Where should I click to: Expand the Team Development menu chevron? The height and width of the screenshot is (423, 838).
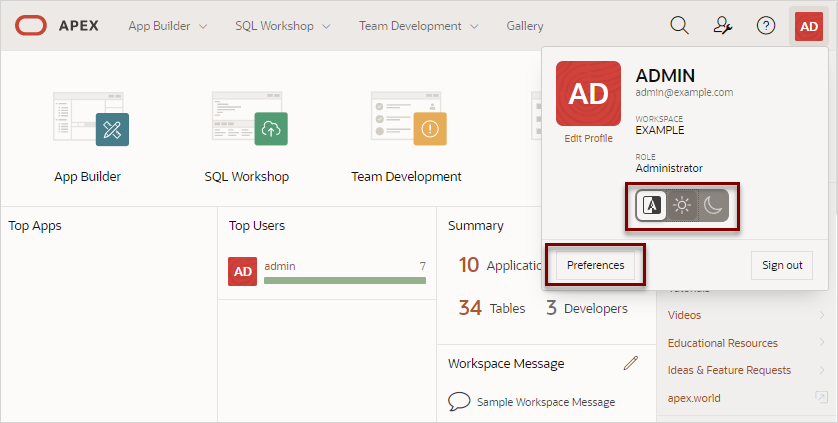pos(474,26)
